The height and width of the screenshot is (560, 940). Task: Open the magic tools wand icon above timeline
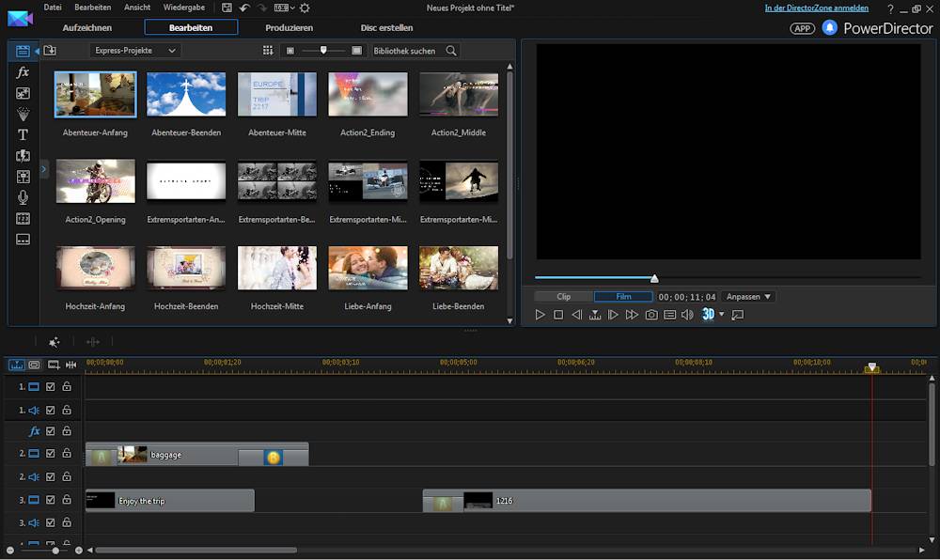click(x=55, y=342)
